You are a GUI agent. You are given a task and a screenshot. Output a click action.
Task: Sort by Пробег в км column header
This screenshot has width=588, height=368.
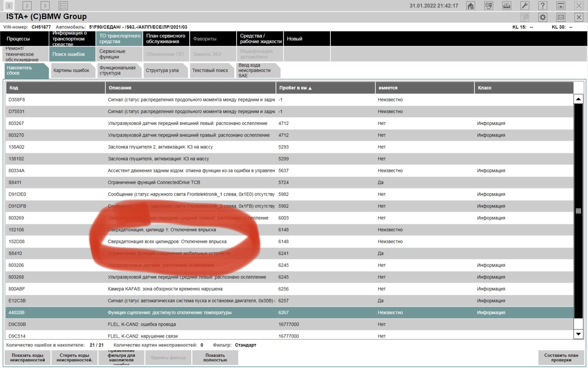(x=294, y=88)
